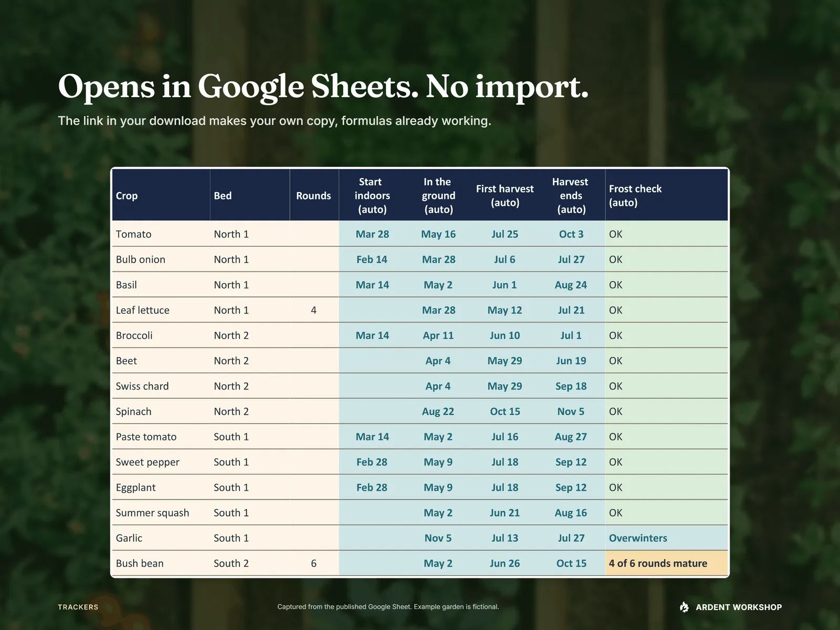Select the 'Bush bean' crop cell
Screen dimensions: 840x630
pos(161,563)
